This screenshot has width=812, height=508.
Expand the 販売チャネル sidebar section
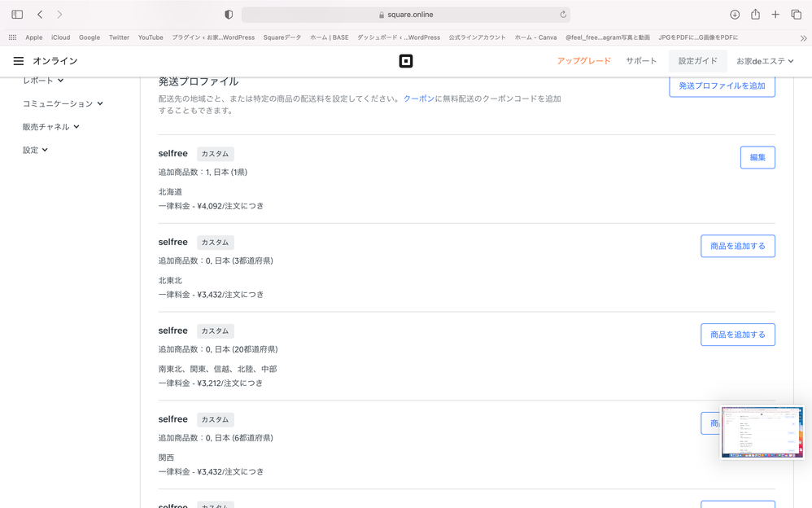[x=50, y=127]
